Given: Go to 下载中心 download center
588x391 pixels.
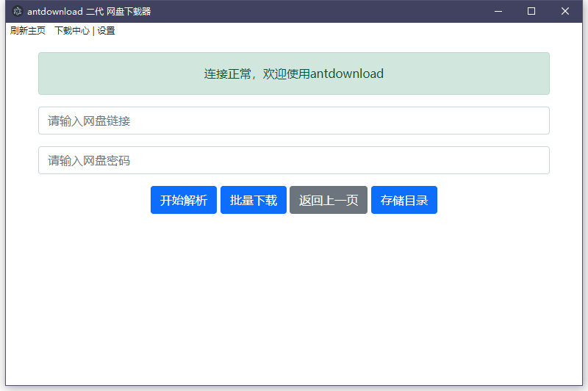Looking at the screenshot, I should point(71,31).
